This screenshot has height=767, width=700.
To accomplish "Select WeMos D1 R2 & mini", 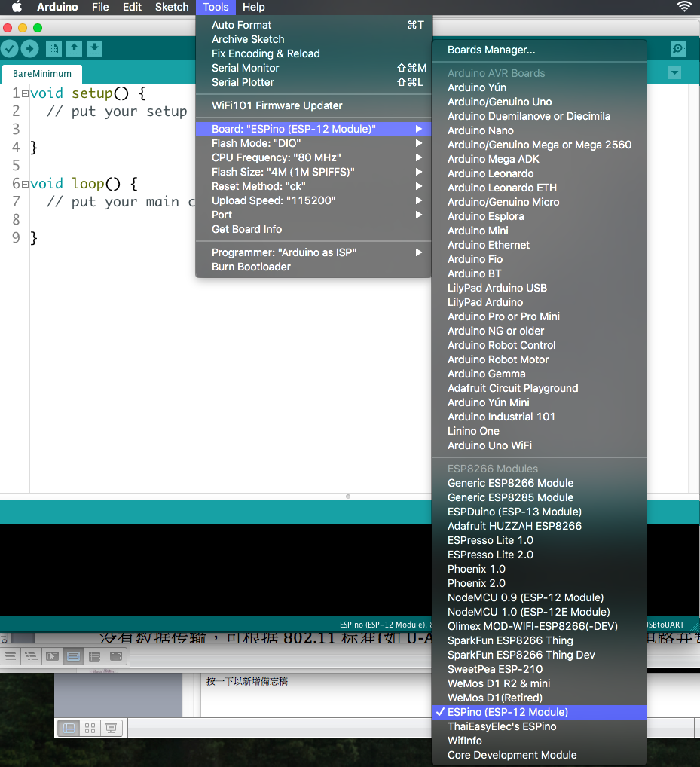I will (539, 684).
